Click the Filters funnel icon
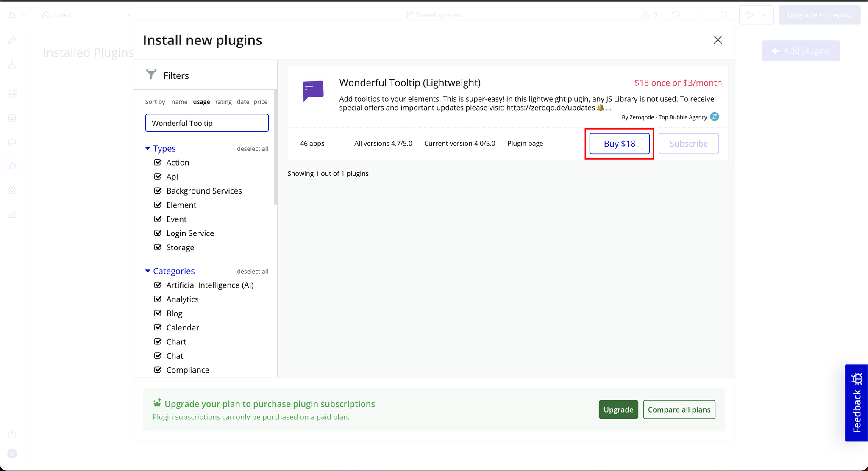The image size is (868, 471). pos(151,74)
